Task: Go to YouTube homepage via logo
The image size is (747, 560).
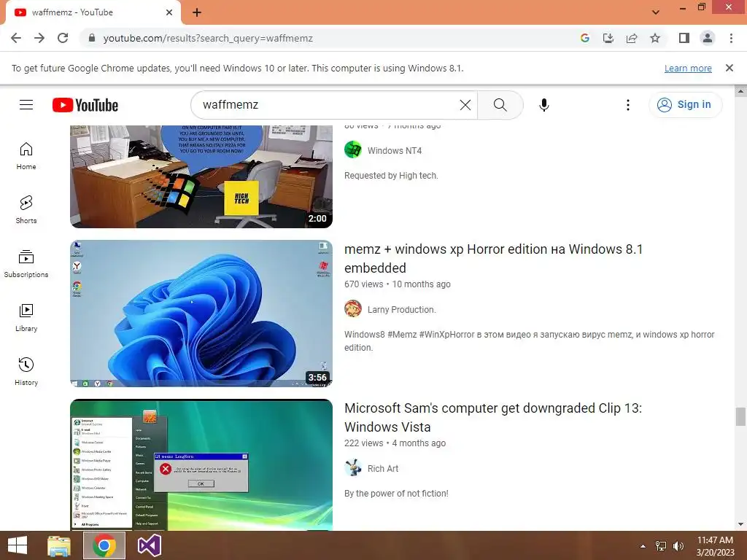Action: point(85,105)
